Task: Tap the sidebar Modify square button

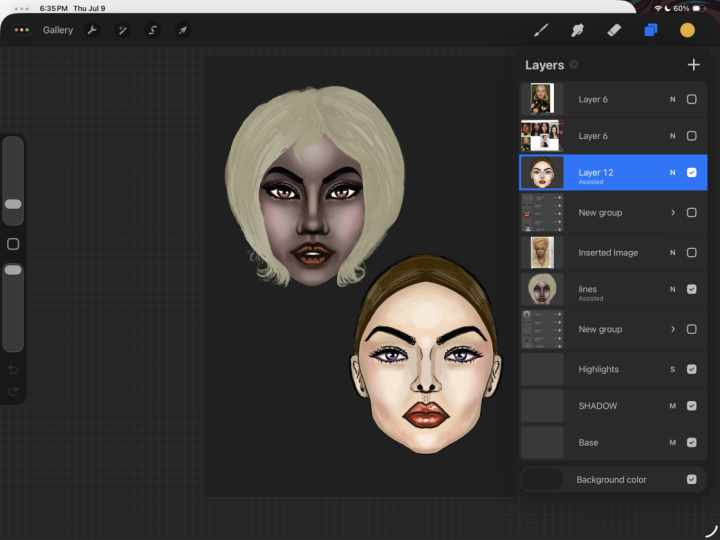Action: [x=13, y=244]
